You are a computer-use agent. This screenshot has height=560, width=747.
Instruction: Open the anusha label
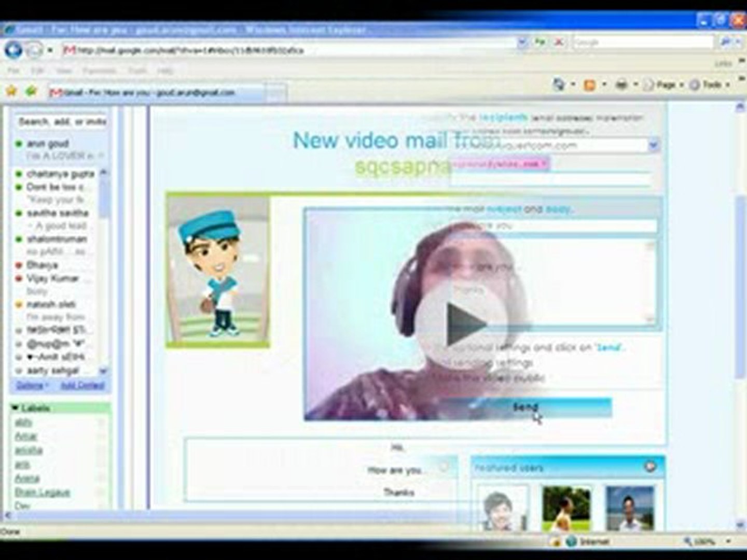tap(29, 450)
